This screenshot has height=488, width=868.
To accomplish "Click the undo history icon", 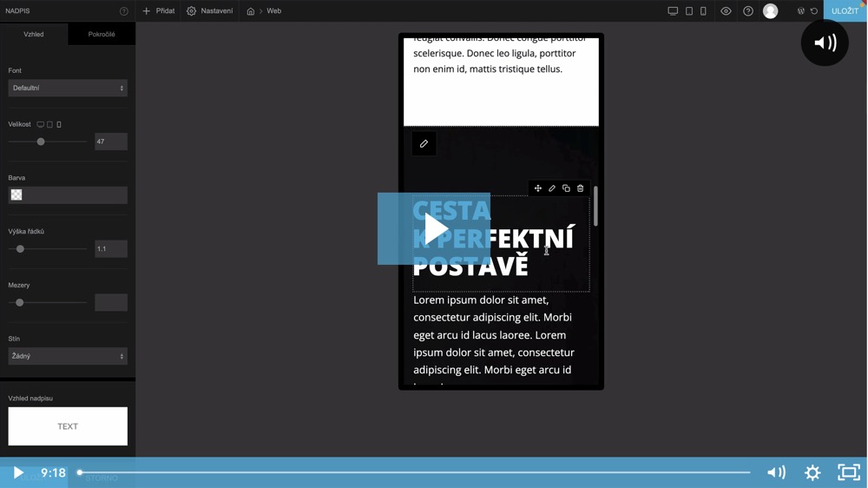I will [x=814, y=11].
